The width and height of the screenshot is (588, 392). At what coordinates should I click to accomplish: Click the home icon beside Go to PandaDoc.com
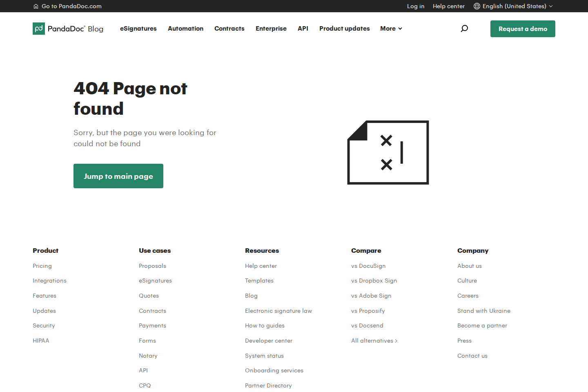tap(36, 6)
